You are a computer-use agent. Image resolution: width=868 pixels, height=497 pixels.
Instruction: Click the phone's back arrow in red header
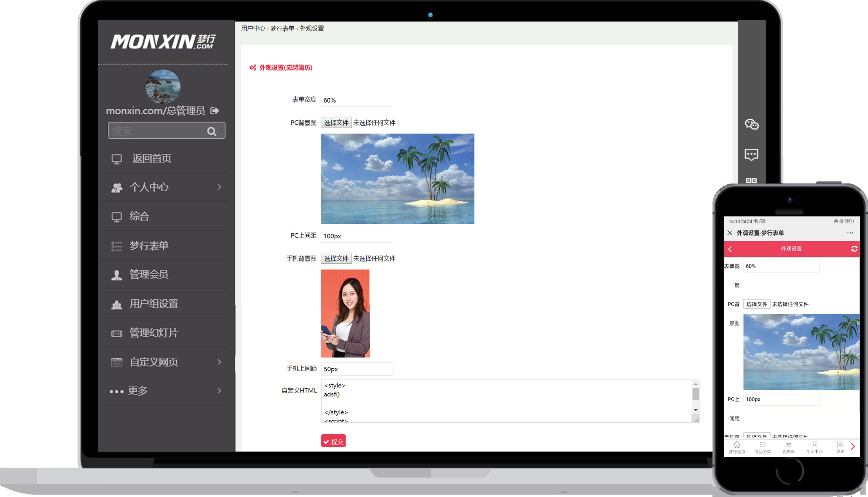pos(730,249)
